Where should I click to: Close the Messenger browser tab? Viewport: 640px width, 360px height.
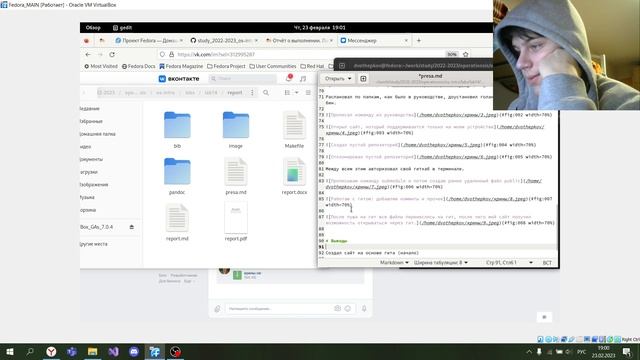click(406, 40)
